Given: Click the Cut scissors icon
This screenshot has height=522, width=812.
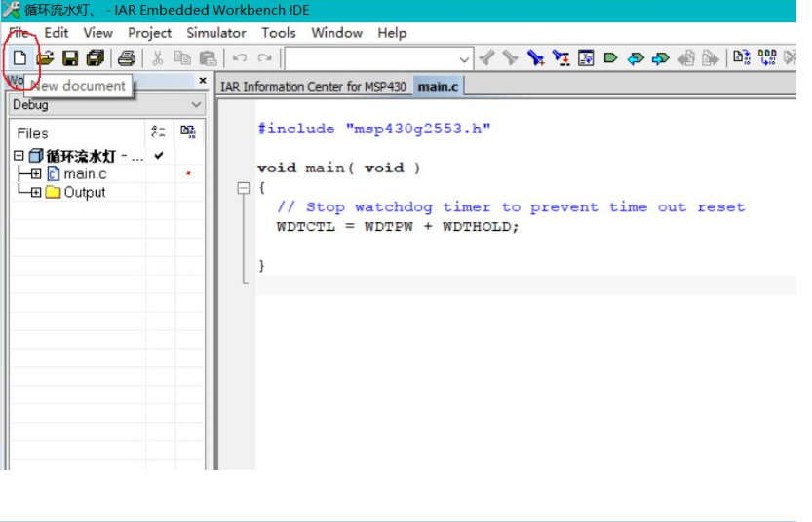Looking at the screenshot, I should click(x=158, y=57).
